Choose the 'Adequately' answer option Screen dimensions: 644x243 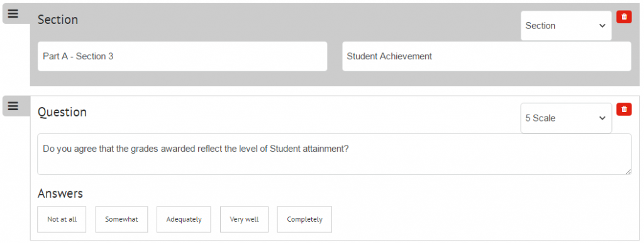pos(184,220)
